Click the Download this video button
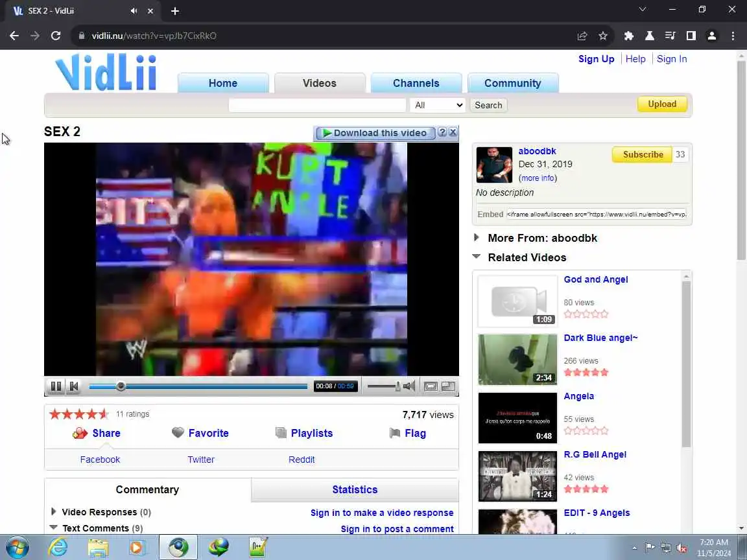 tap(374, 133)
